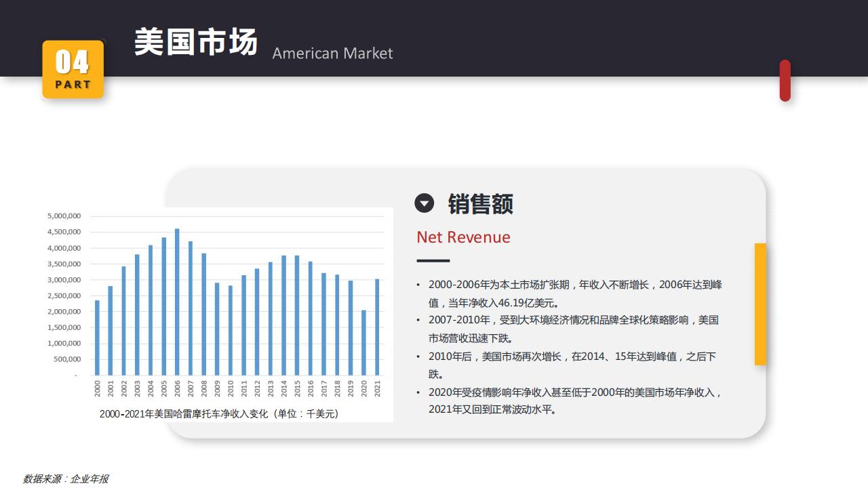Click the 2008 x-axis year label
The image size is (868, 488).
[x=203, y=388]
